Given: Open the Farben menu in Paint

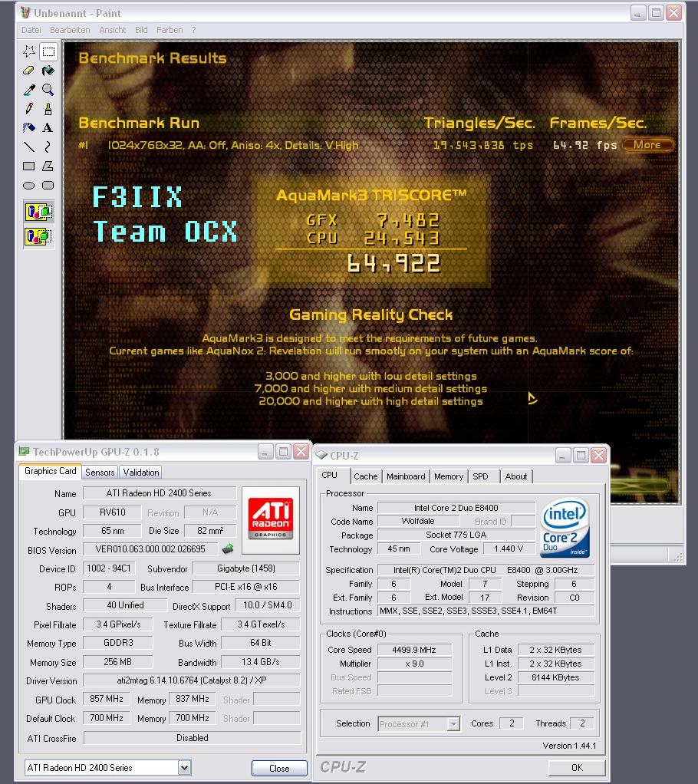Looking at the screenshot, I should [170, 30].
